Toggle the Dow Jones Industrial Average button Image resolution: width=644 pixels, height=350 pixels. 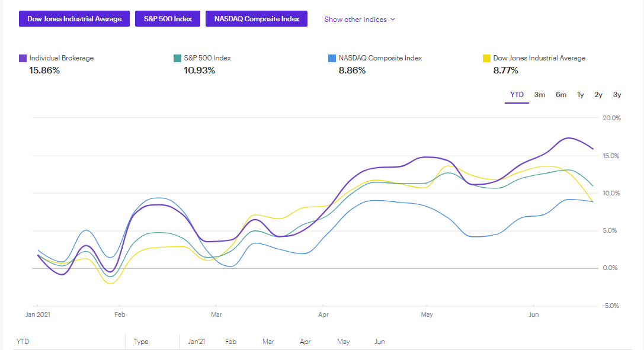(x=74, y=19)
